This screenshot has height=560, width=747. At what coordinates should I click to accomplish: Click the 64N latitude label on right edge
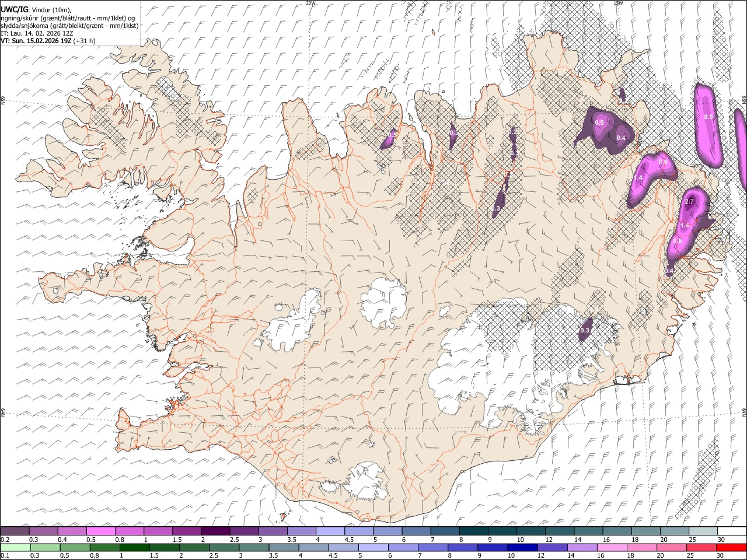744,411
